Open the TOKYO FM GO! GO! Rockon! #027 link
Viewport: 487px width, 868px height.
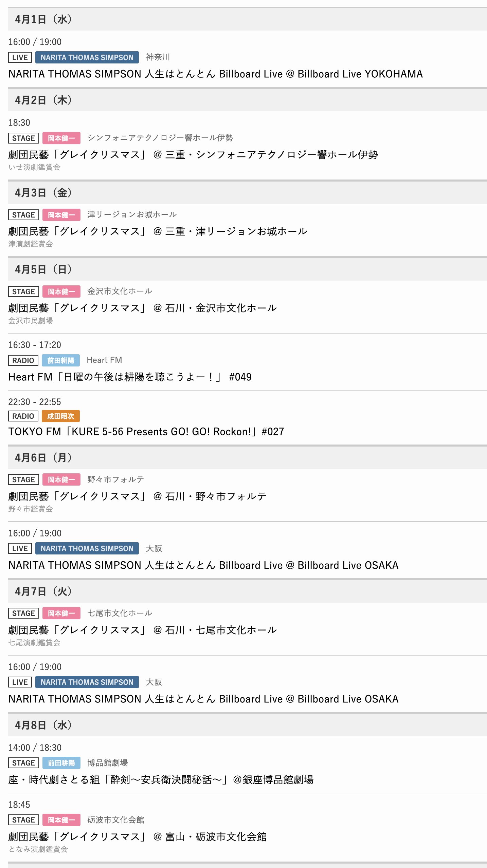[x=146, y=431]
